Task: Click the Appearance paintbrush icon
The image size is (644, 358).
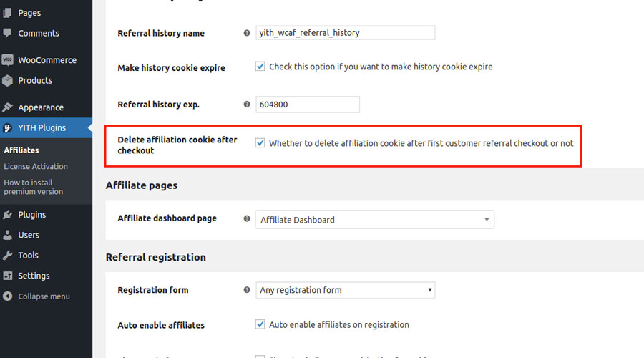Action: pos(7,107)
